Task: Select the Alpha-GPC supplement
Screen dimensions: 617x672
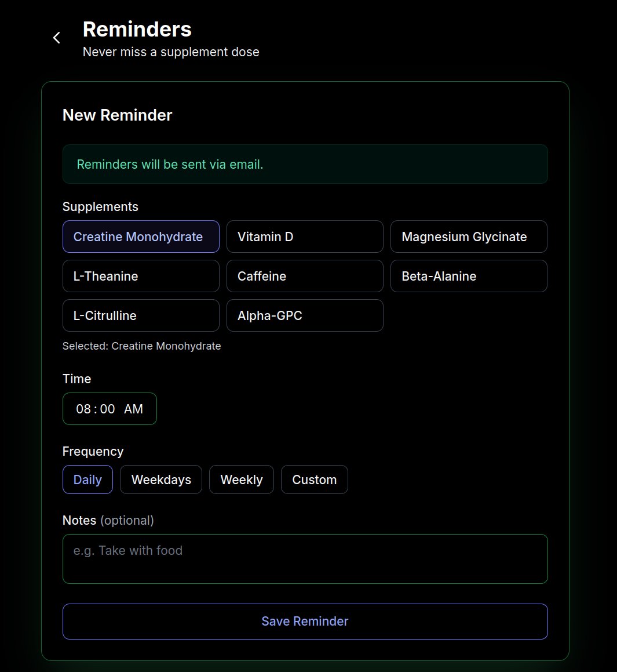Action: click(305, 315)
